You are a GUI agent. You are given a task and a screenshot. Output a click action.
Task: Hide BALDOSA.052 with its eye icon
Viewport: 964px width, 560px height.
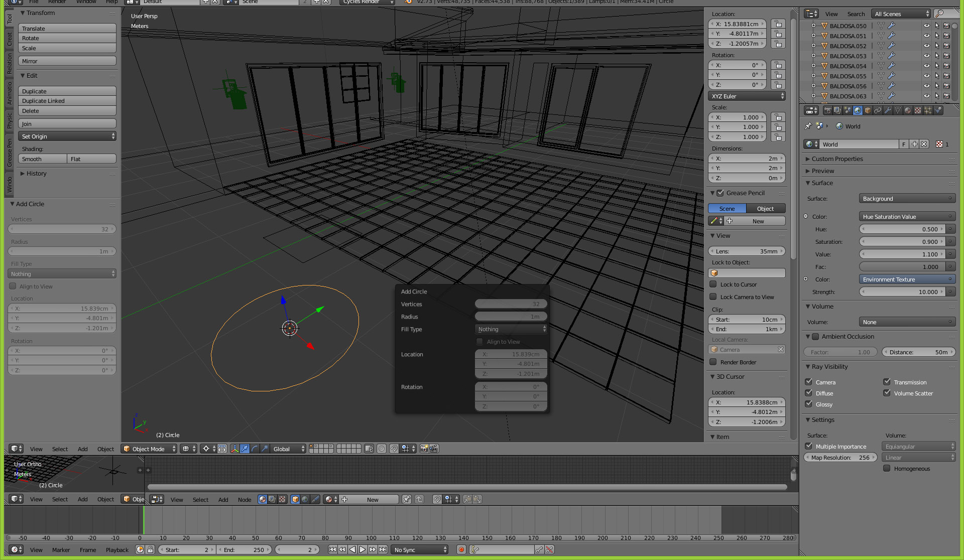(x=926, y=46)
